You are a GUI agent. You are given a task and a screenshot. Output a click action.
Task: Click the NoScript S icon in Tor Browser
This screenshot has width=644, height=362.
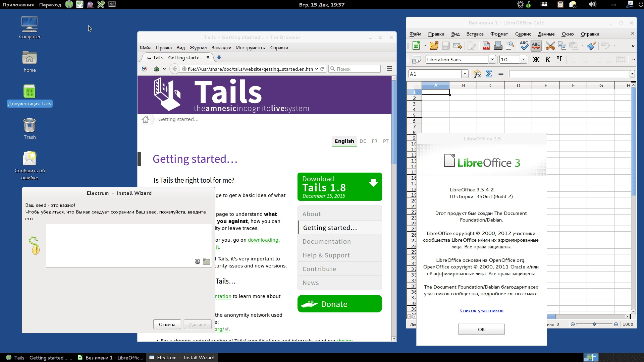(x=144, y=69)
